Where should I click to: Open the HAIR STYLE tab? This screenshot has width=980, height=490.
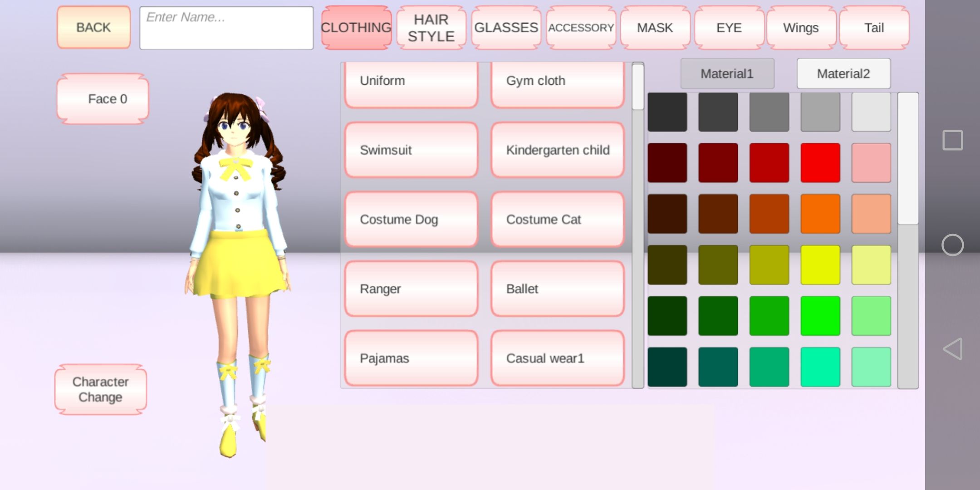431,28
